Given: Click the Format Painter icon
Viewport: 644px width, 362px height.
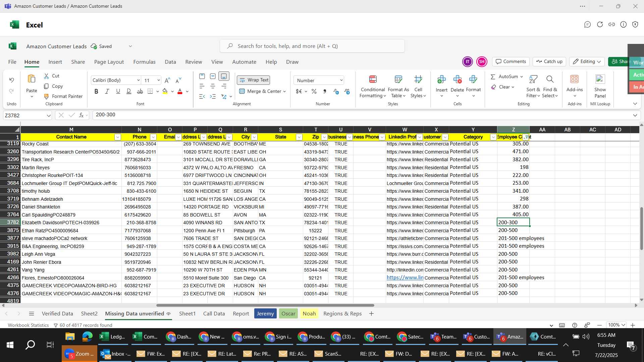Looking at the screenshot, I should click(47, 96).
